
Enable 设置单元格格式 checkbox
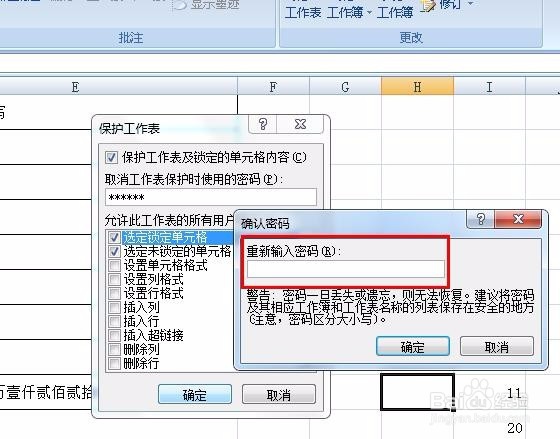click(x=114, y=265)
